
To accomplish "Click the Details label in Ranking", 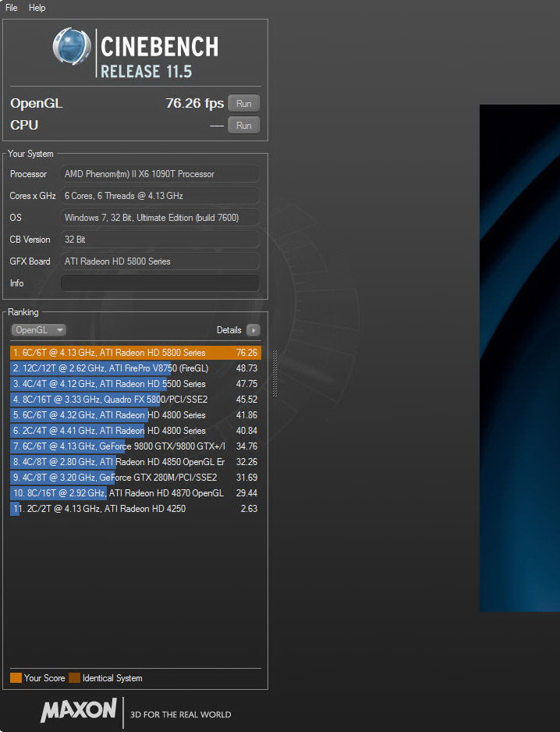I will 229,330.
